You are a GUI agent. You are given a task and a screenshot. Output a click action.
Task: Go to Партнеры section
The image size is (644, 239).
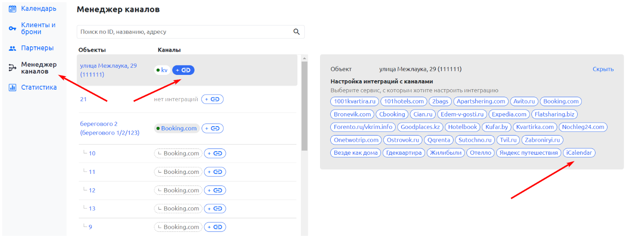pos(37,48)
